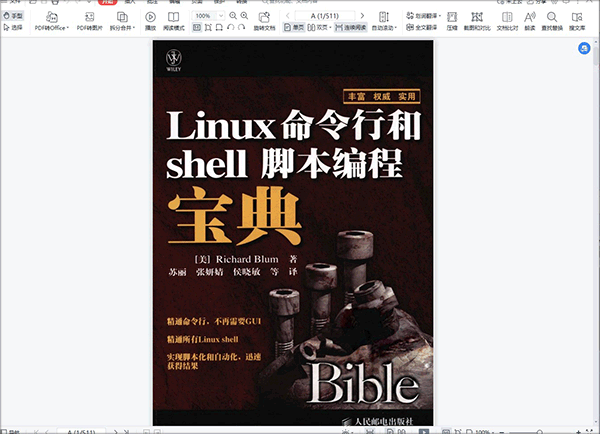The height and width of the screenshot is (434, 600).
Task: Go to the previous page arrow
Action: pyautogui.click(x=288, y=16)
